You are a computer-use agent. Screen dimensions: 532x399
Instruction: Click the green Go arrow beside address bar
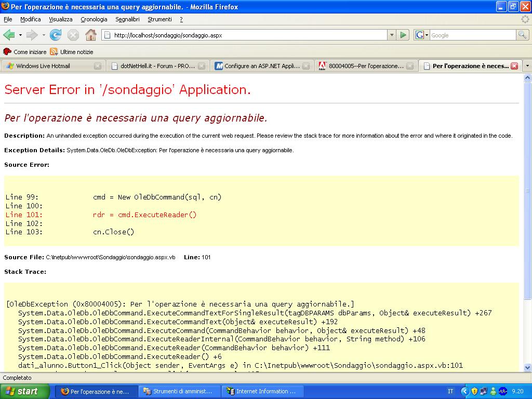(x=403, y=35)
